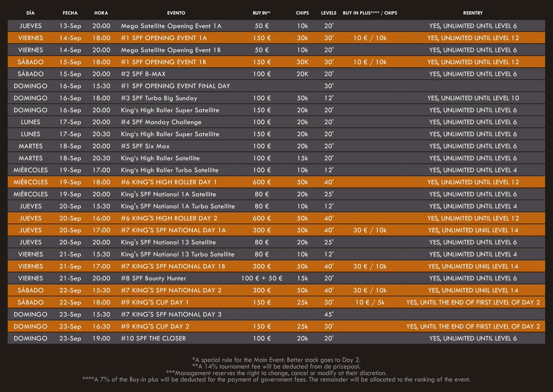Select #3 SPF Turbo Big Sunday
The image size is (553, 392).
coord(159,98)
